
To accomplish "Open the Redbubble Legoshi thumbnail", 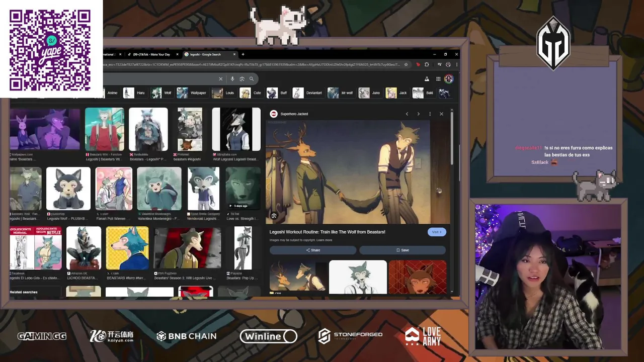I will click(148, 129).
